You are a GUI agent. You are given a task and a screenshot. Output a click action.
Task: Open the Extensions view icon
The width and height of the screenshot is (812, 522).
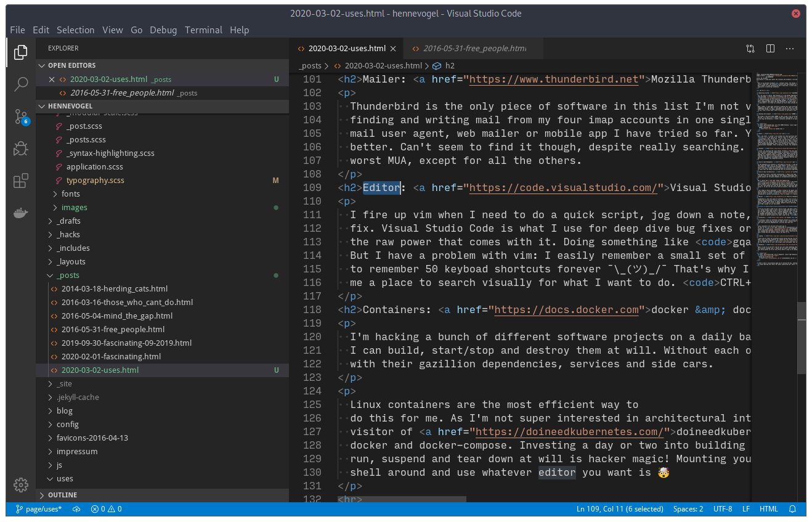point(21,181)
